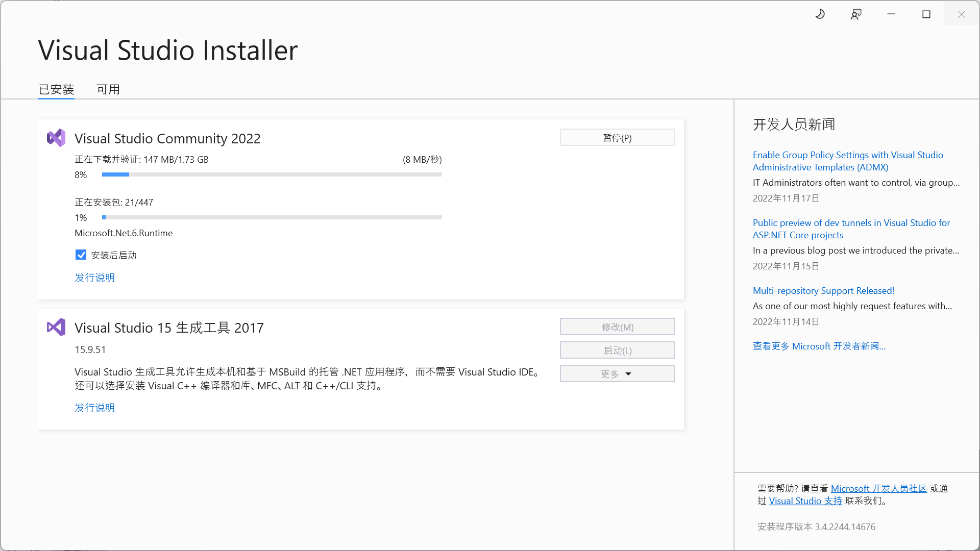This screenshot has width=980, height=551.
Task: Click 安装程序版本 3.4.2244.14676 text
Action: [816, 527]
